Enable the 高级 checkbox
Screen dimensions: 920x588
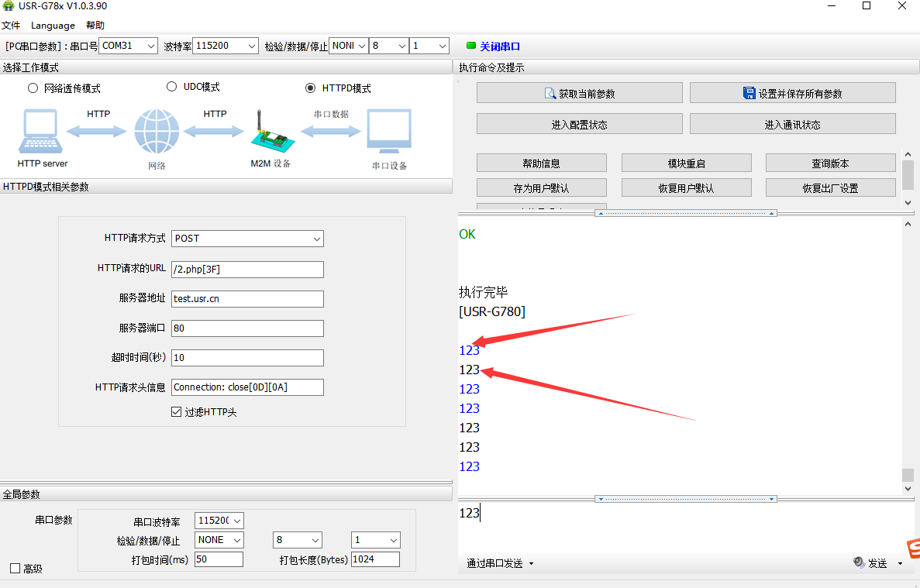coord(15,569)
